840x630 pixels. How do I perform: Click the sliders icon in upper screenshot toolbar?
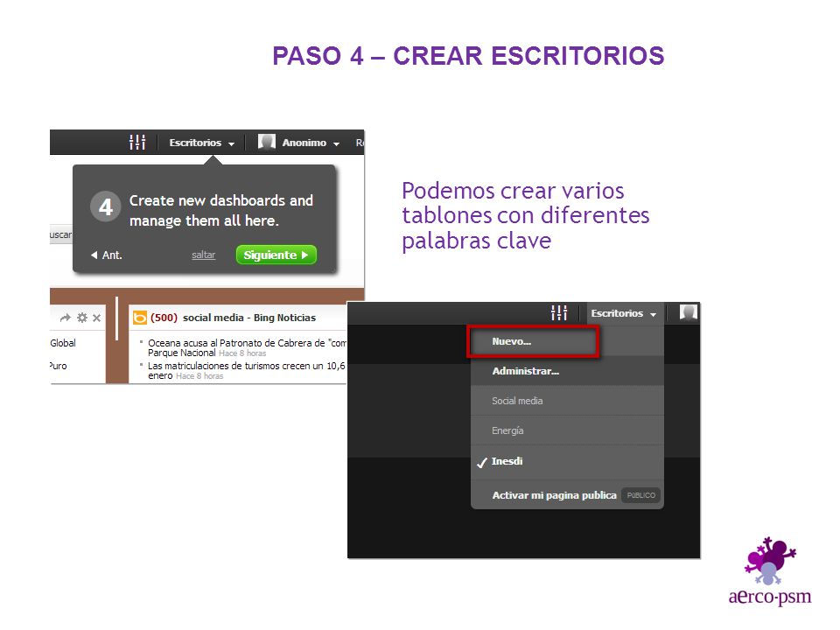(137, 143)
